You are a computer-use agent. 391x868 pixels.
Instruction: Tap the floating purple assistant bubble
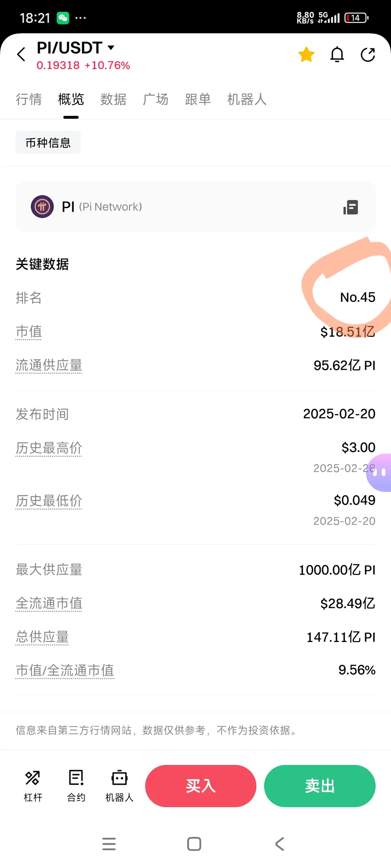click(380, 472)
